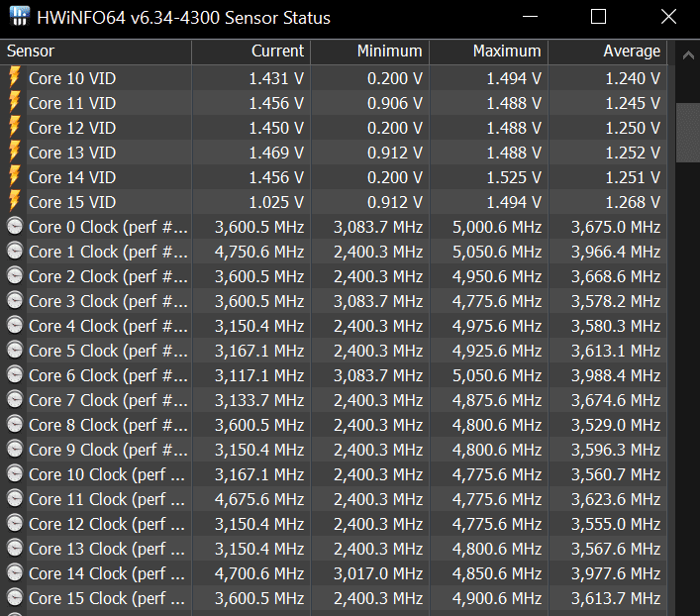Click the Core 12 VID lightning icon
The width and height of the screenshot is (700, 616).
[x=15, y=128]
